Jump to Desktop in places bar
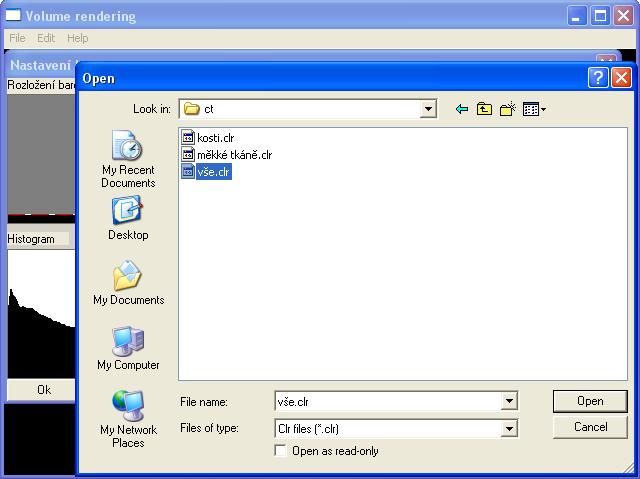Viewport: 640px width, 479px height. 128,218
